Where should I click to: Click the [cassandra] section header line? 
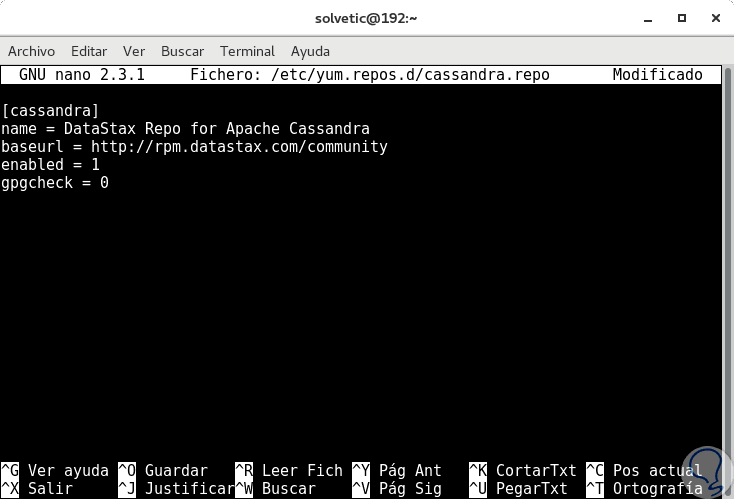(x=50, y=111)
